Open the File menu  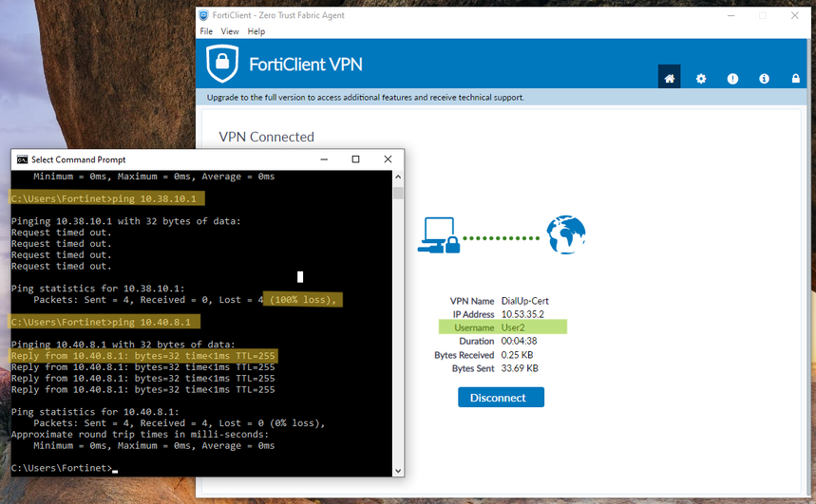[x=206, y=31]
